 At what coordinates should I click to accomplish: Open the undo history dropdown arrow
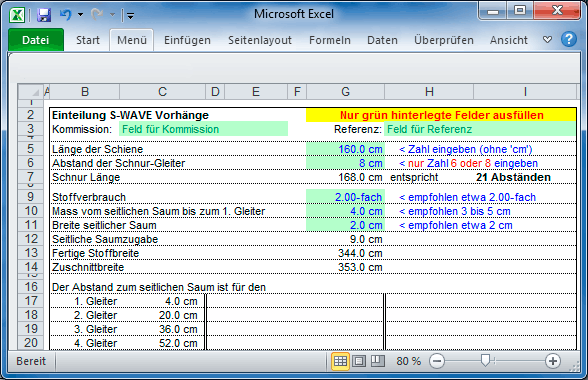tap(80, 15)
